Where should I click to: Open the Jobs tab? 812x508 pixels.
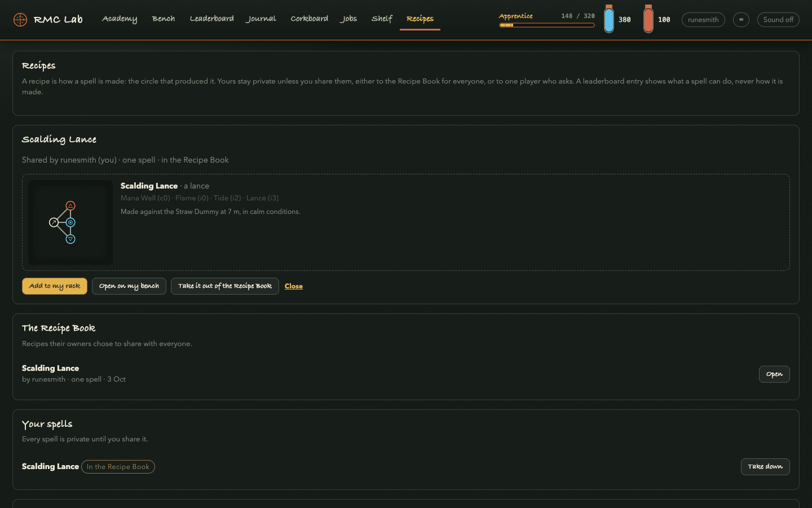point(348,19)
